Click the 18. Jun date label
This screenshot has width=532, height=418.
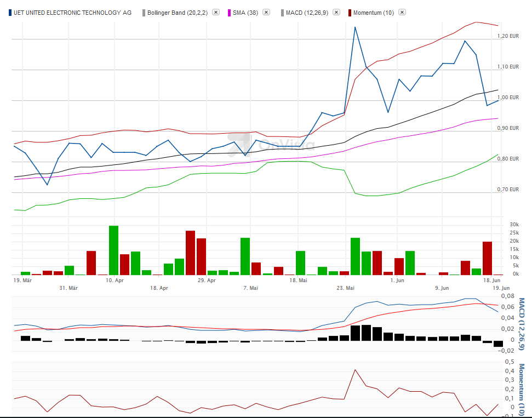pyautogui.click(x=492, y=280)
